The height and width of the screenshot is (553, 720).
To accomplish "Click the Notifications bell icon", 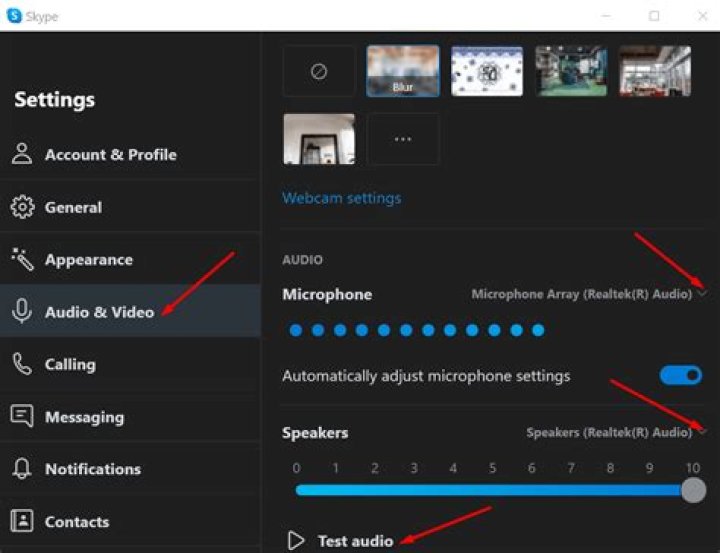I will 22,468.
